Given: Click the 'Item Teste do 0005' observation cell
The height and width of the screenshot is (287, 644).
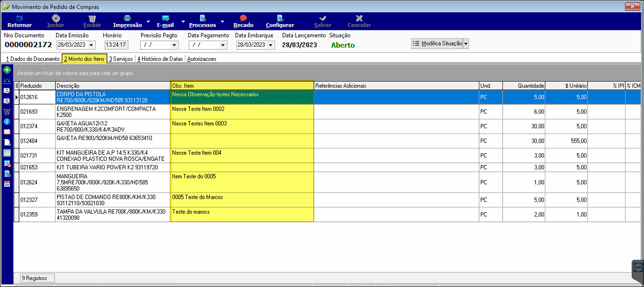Looking at the screenshot, I should pyautogui.click(x=242, y=182).
